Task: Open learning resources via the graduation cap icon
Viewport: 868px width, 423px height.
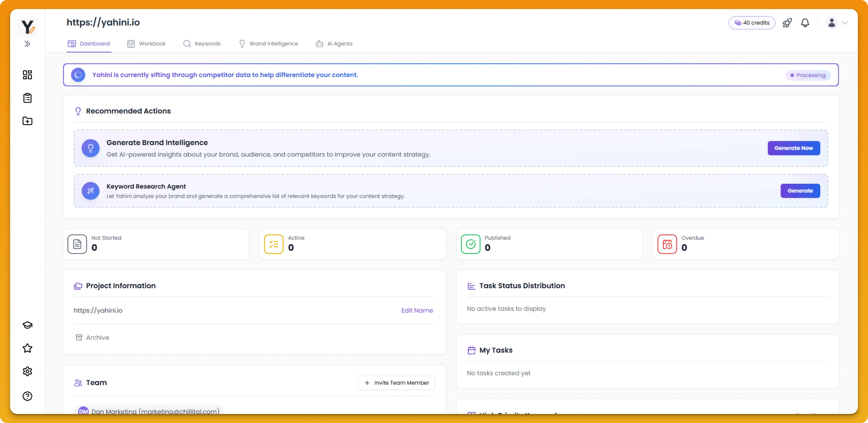Action: coord(27,325)
